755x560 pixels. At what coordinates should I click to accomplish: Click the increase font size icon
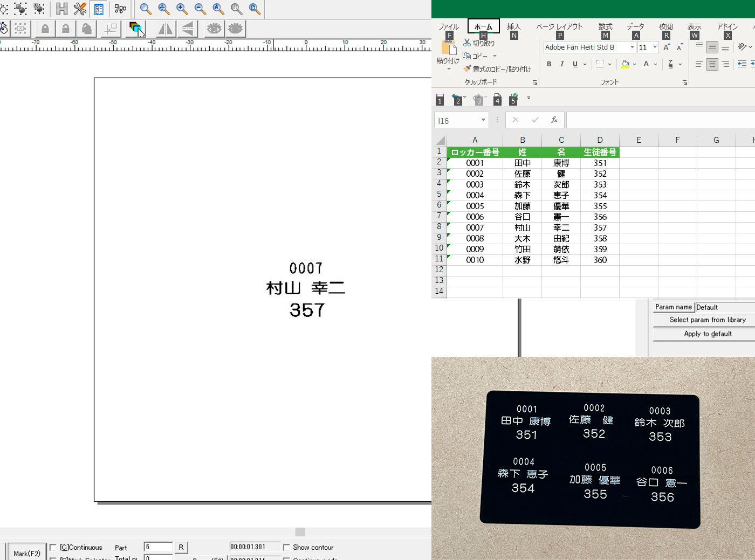[x=667, y=47]
